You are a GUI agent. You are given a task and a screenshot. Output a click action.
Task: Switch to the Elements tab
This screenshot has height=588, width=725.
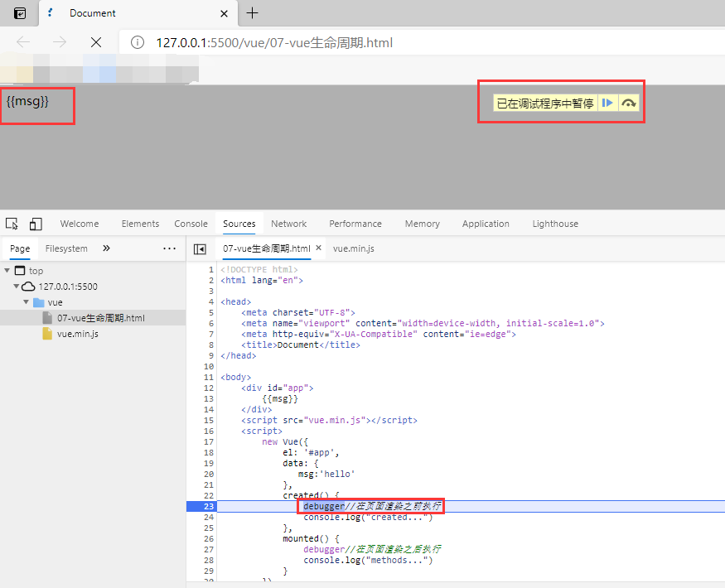click(x=140, y=224)
